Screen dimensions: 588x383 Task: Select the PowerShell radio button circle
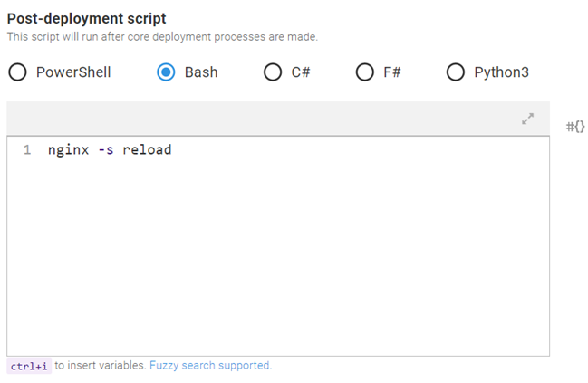click(x=17, y=72)
